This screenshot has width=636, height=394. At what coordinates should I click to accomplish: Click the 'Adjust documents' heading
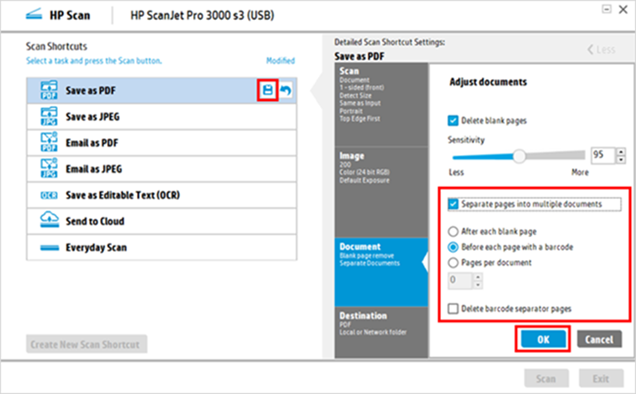coord(488,82)
